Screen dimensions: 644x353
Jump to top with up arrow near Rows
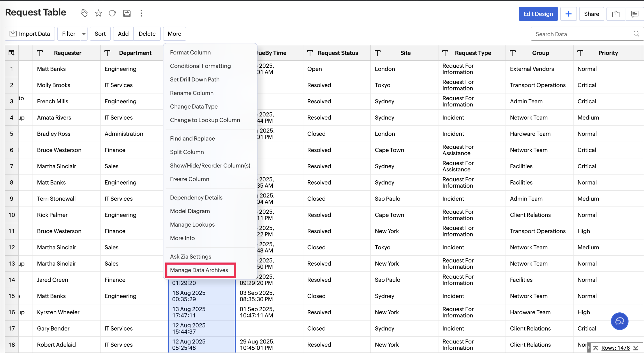(x=596, y=348)
